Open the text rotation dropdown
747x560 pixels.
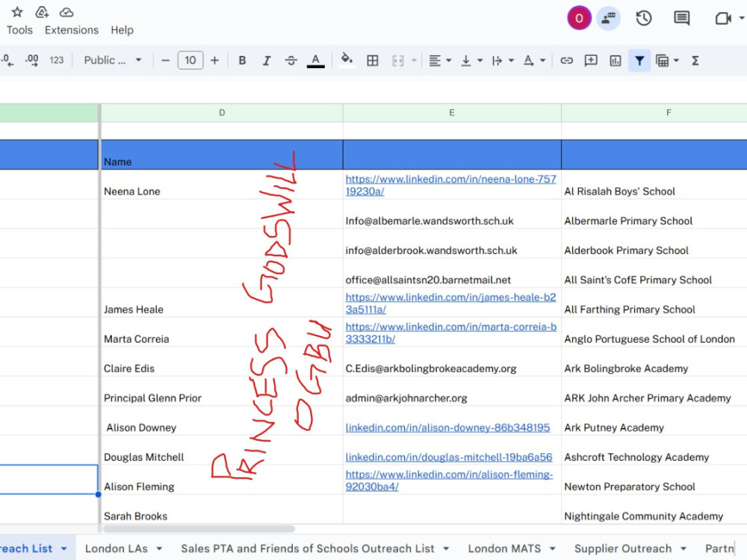(x=533, y=60)
